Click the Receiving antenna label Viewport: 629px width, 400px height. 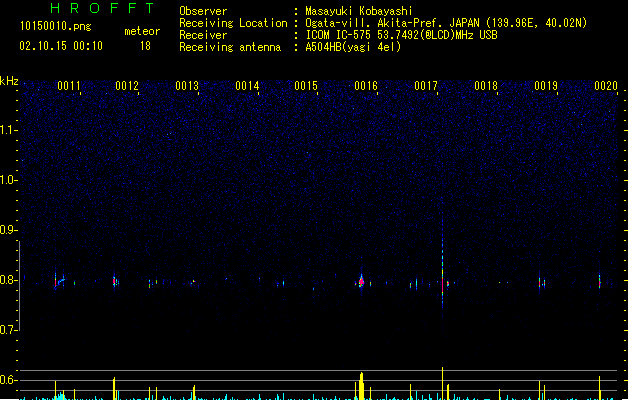point(230,47)
